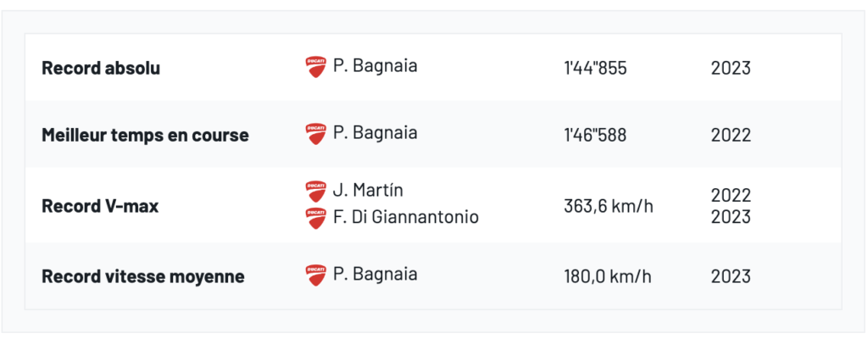Screen dimensions: 868x339
Task: Click the 1'46"588 lap time
Action: (595, 135)
